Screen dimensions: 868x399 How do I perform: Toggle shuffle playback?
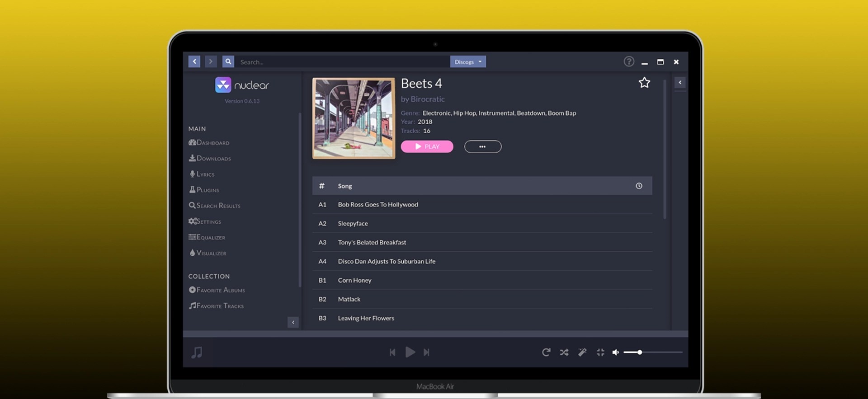point(564,352)
